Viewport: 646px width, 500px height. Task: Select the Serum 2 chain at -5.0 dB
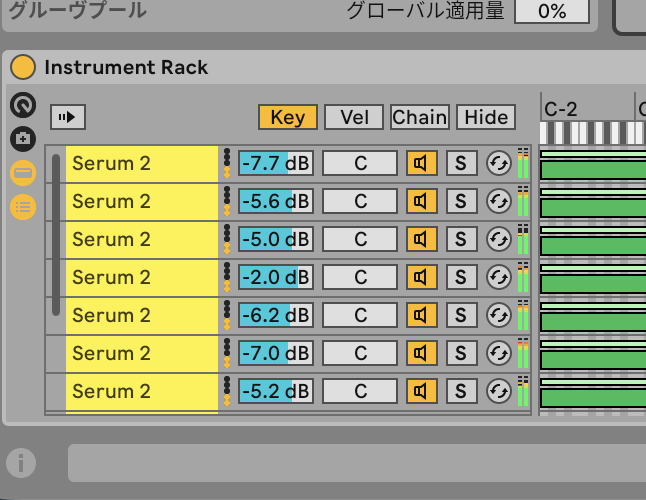tap(142, 239)
